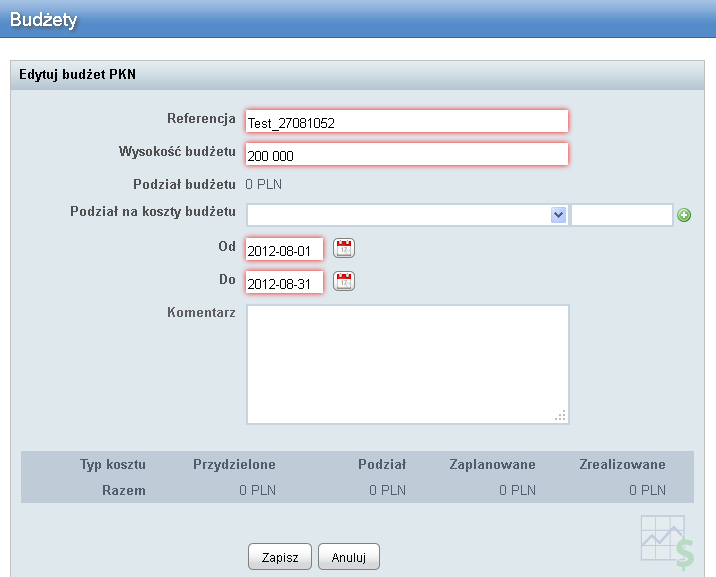
Task: Open calendar picker for Od date
Action: (344, 248)
